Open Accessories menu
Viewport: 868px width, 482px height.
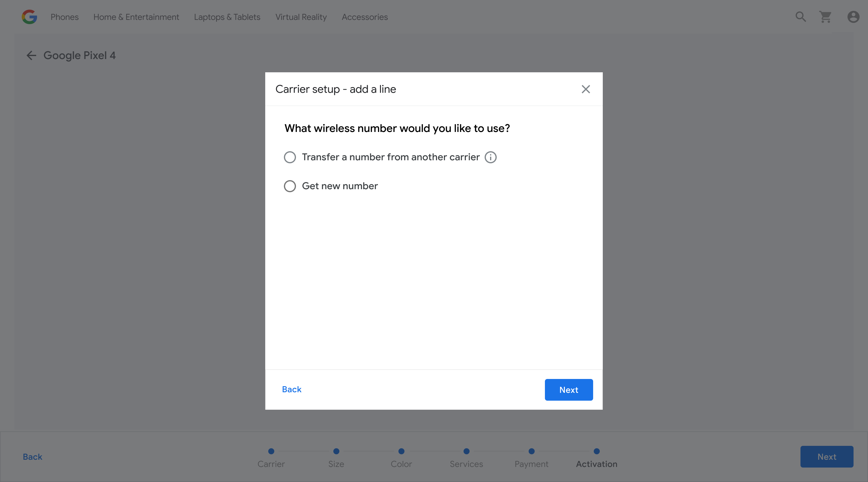pyautogui.click(x=365, y=17)
